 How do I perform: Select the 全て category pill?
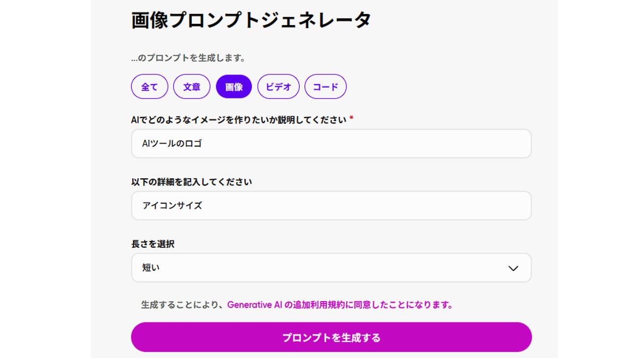149,87
